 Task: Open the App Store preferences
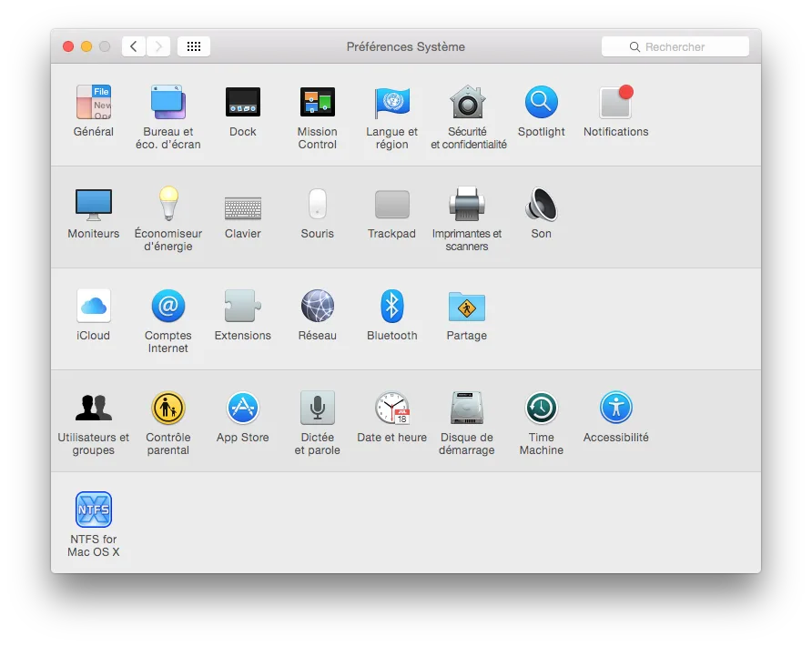coord(243,408)
